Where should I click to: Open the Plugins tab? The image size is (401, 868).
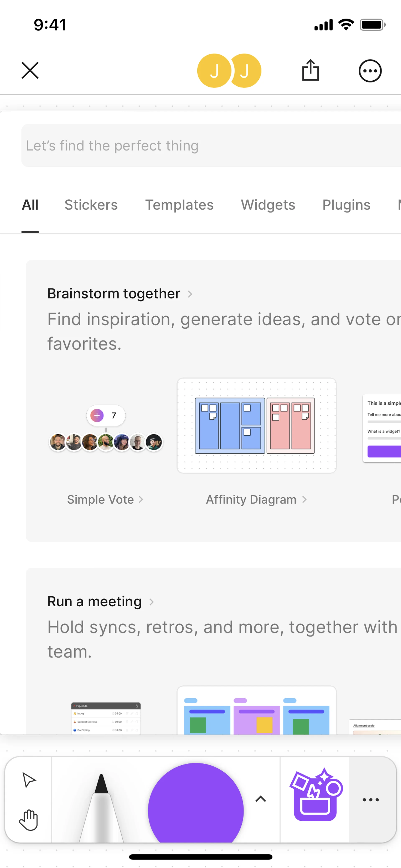[x=346, y=205]
